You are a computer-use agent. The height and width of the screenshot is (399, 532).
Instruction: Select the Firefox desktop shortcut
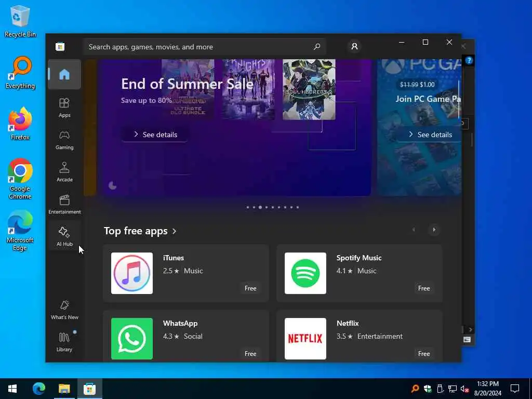point(20,124)
